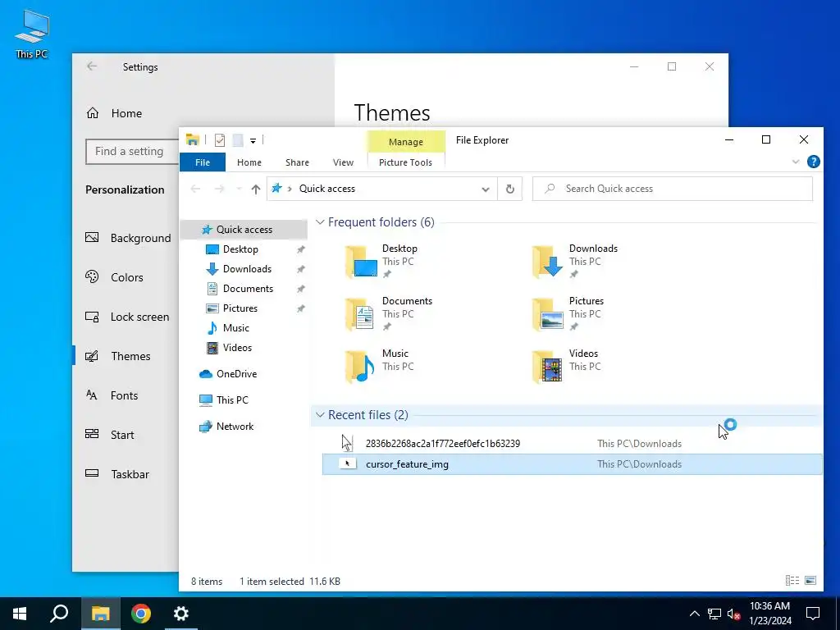Open taskbar Search
This screenshot has height=630, width=840.
tap(59, 614)
